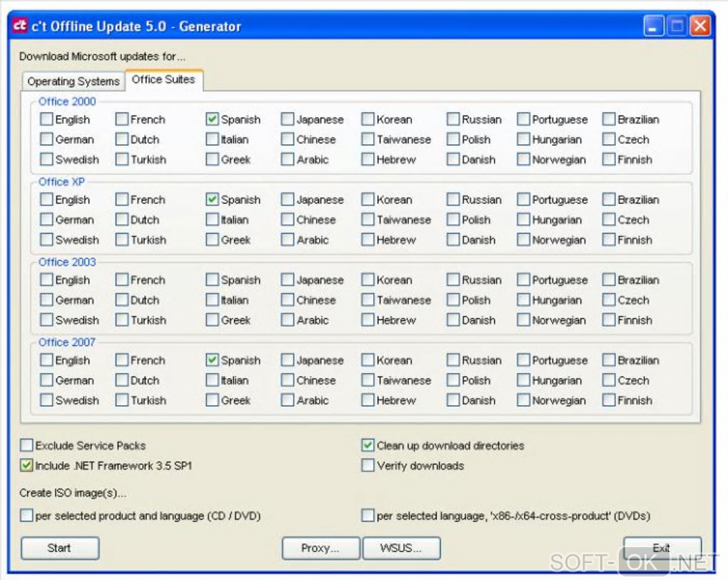Select the Office Suites tab
Image resolution: width=728 pixels, height=580 pixels.
point(163,80)
